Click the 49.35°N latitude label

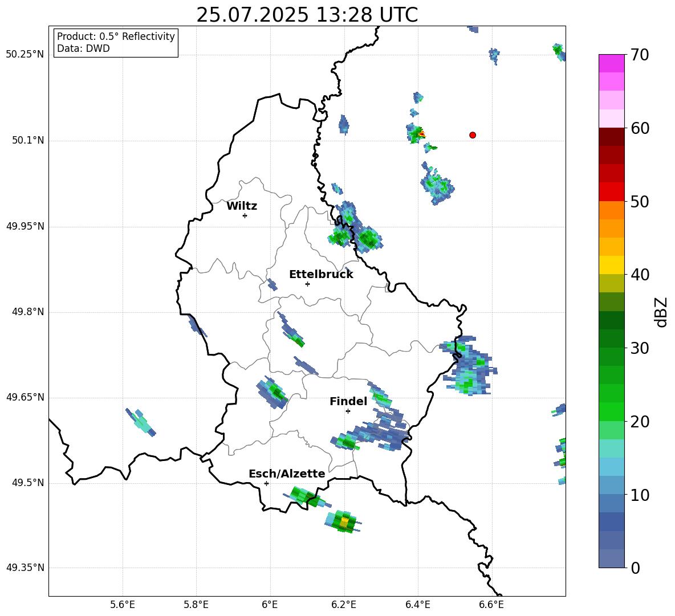(25, 568)
